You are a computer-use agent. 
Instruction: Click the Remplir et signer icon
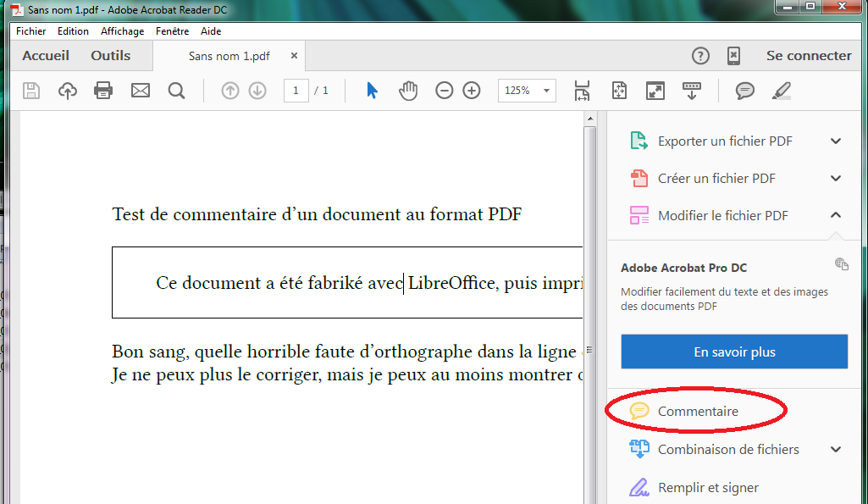point(639,487)
